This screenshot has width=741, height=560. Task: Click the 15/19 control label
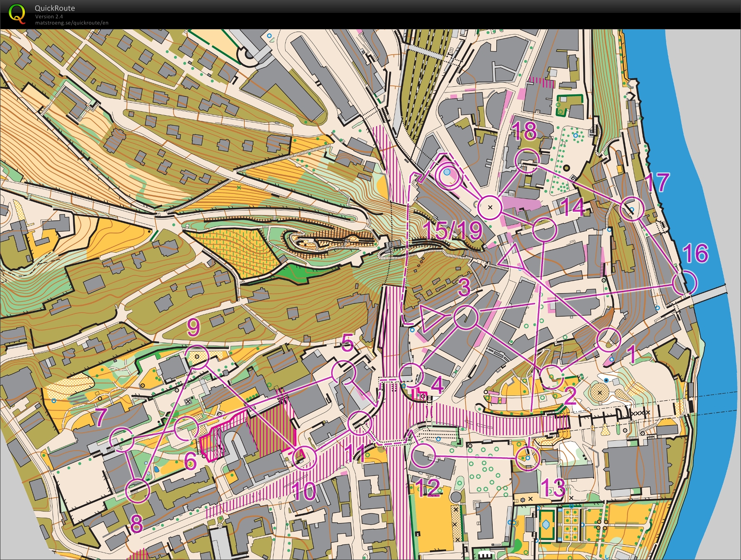452,230
